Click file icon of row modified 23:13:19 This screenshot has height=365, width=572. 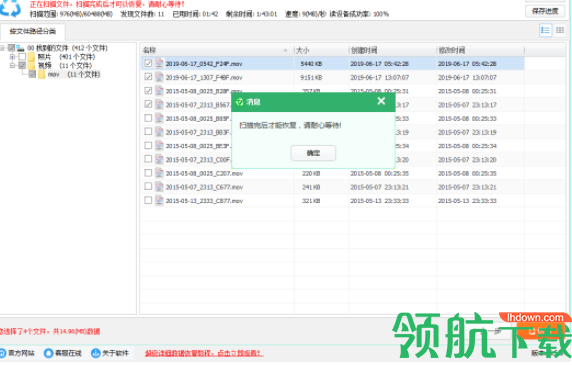[159, 132]
